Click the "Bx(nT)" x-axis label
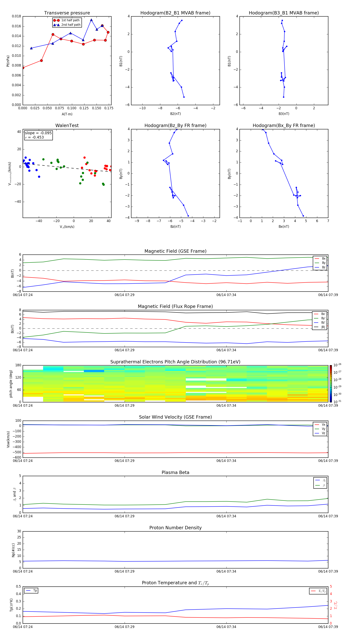351x644 pixels. point(284,227)
